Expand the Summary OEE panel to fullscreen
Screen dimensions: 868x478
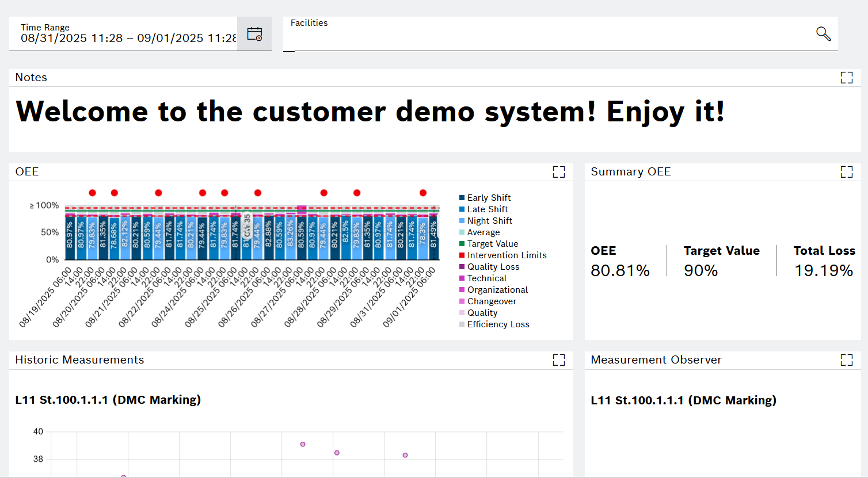[x=847, y=171]
